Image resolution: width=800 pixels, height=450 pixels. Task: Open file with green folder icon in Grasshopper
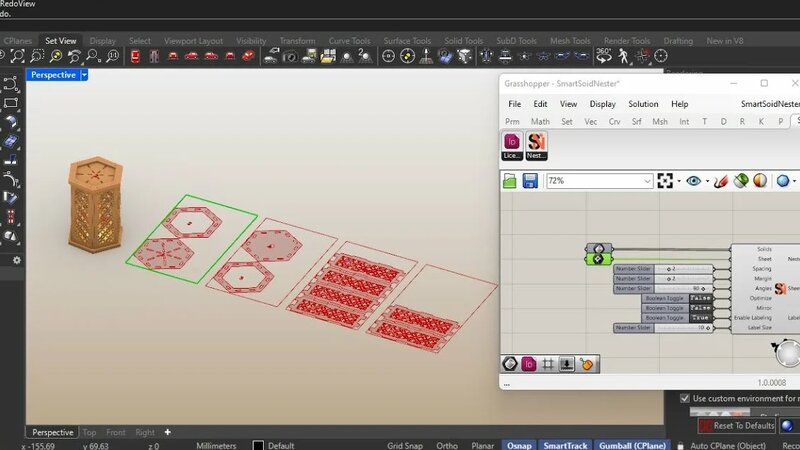click(x=510, y=181)
